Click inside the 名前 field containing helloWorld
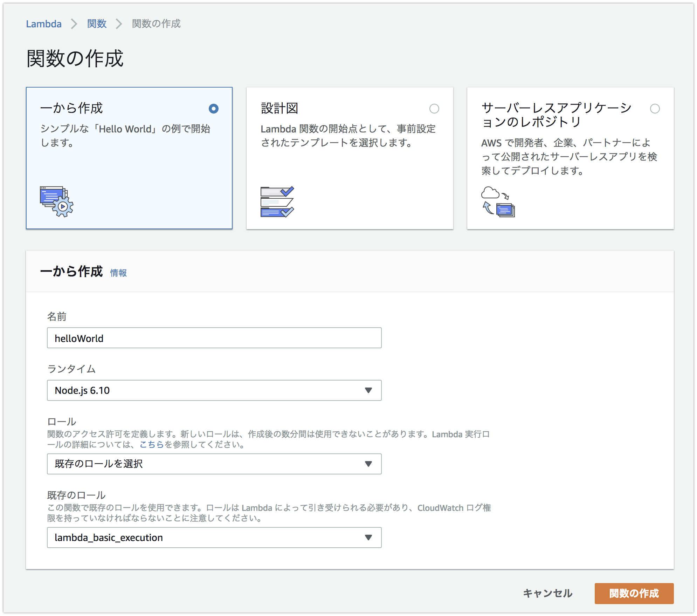Viewport: 697px width, 616px height. tap(214, 338)
